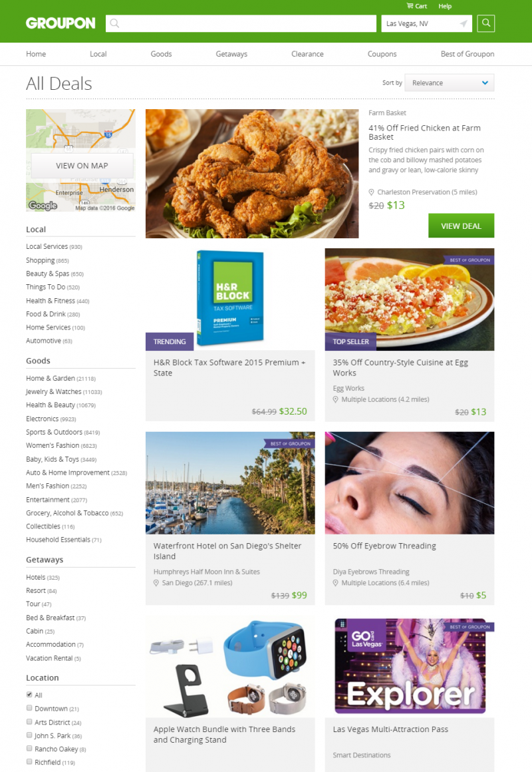Tick the John S. Park checkbox

click(x=29, y=735)
